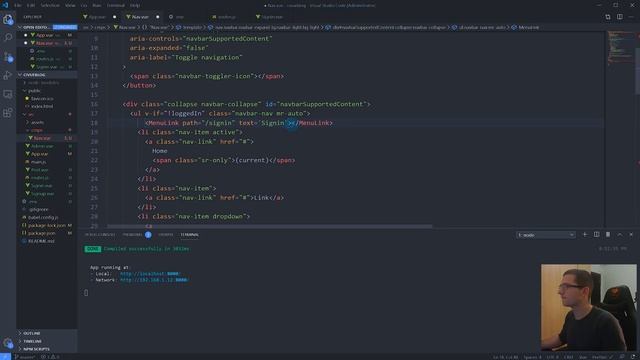Click notifications bell in status bar
This screenshot has width=640, height=360.
pyautogui.click(x=633, y=357)
